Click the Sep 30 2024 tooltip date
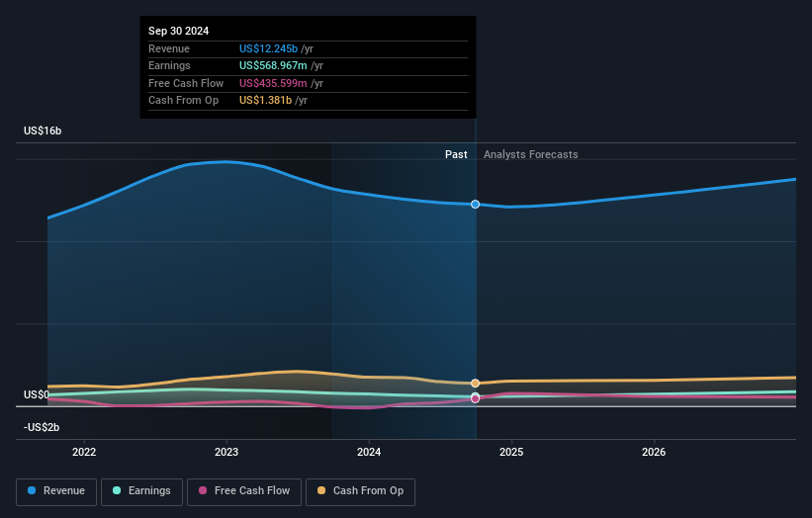 pyautogui.click(x=179, y=31)
